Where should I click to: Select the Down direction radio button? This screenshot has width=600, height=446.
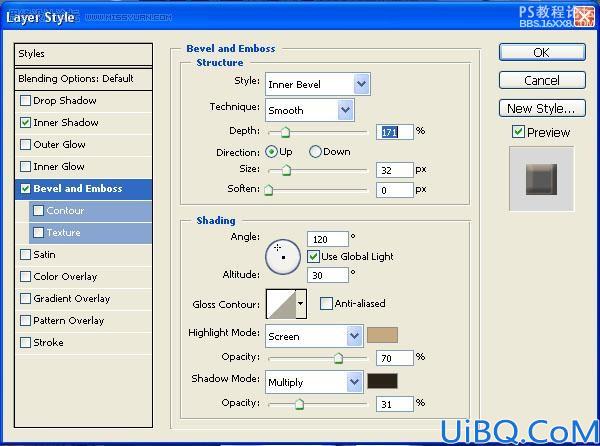pos(315,152)
